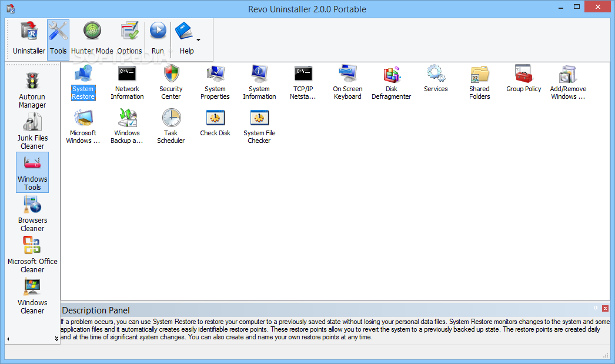Open the On Screen Keyboard tool
Image resolution: width=615 pixels, height=364 pixels.
(347, 83)
